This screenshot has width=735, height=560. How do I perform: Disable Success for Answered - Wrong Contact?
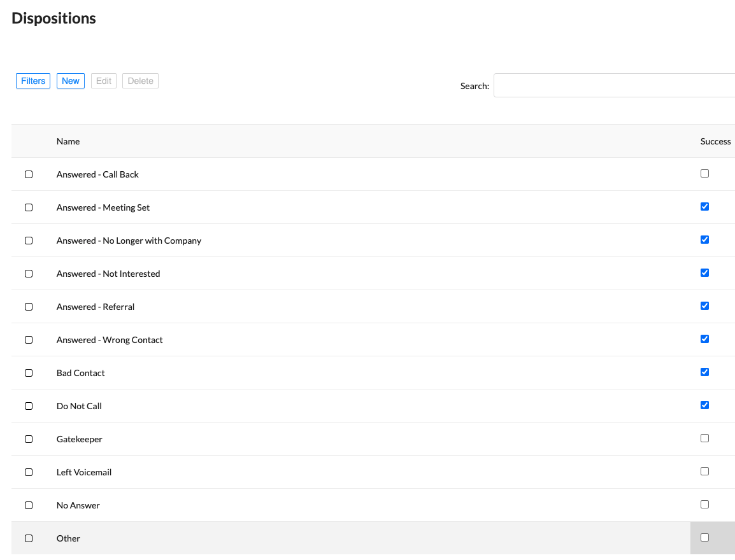pos(704,339)
